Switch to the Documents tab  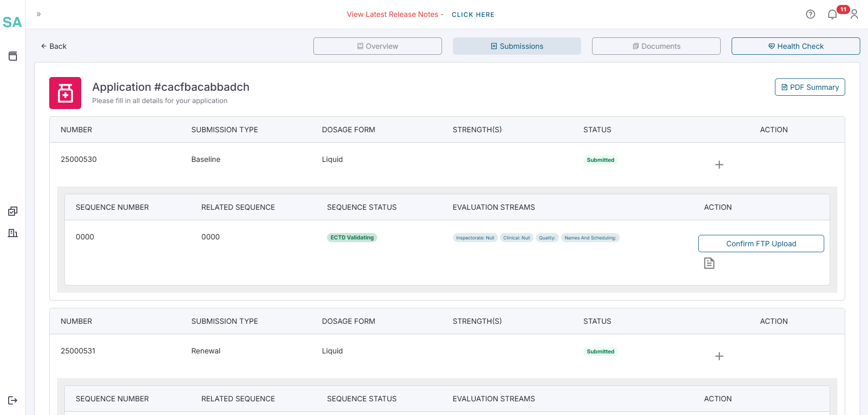pyautogui.click(x=656, y=46)
